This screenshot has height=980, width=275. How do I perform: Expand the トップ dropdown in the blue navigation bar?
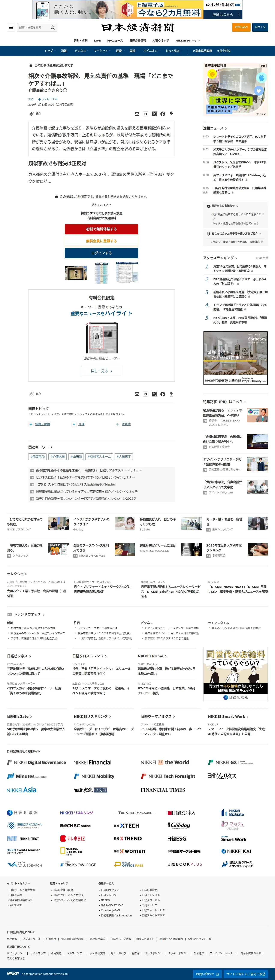click(x=50, y=51)
